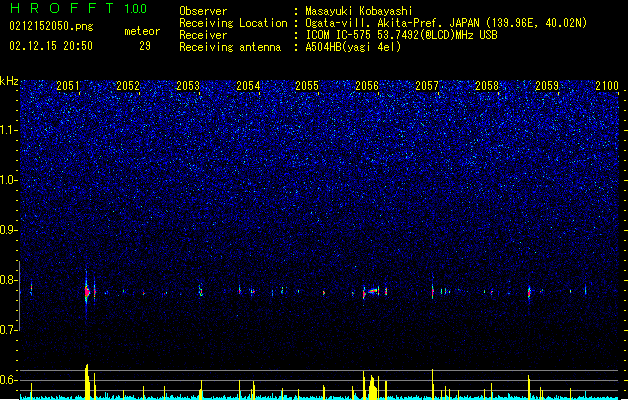The height and width of the screenshot is (400, 629).
Task: Click the long meteor echo burst at 2056
Action: [373, 291]
